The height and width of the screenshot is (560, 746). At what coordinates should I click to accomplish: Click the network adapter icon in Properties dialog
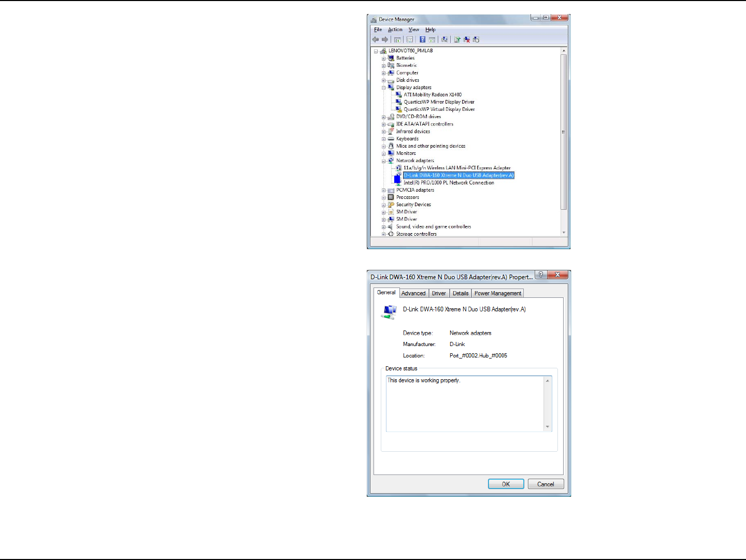pyautogui.click(x=389, y=312)
